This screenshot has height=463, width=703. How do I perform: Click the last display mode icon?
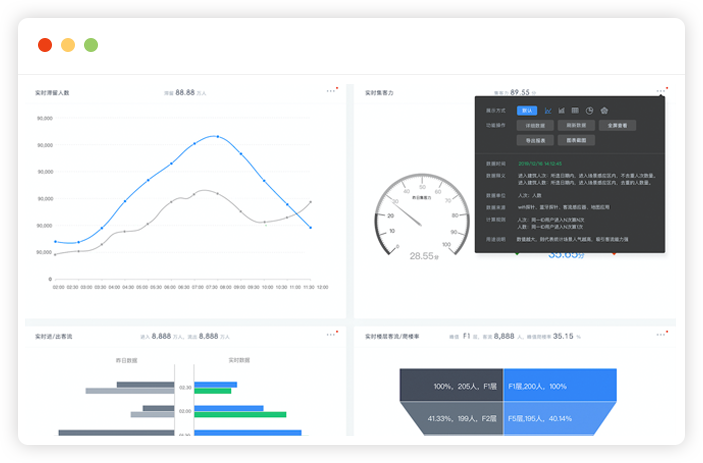click(x=604, y=110)
